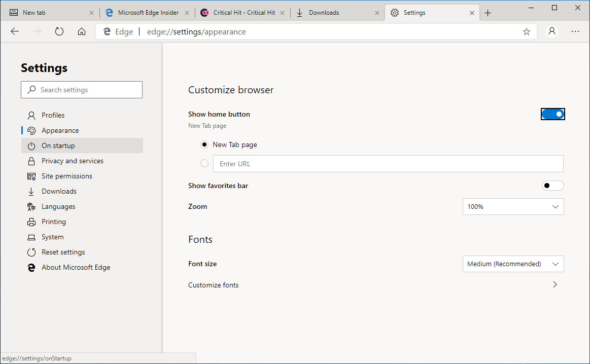The image size is (590, 364).
Task: Open the user profile icon
Action: tap(552, 31)
